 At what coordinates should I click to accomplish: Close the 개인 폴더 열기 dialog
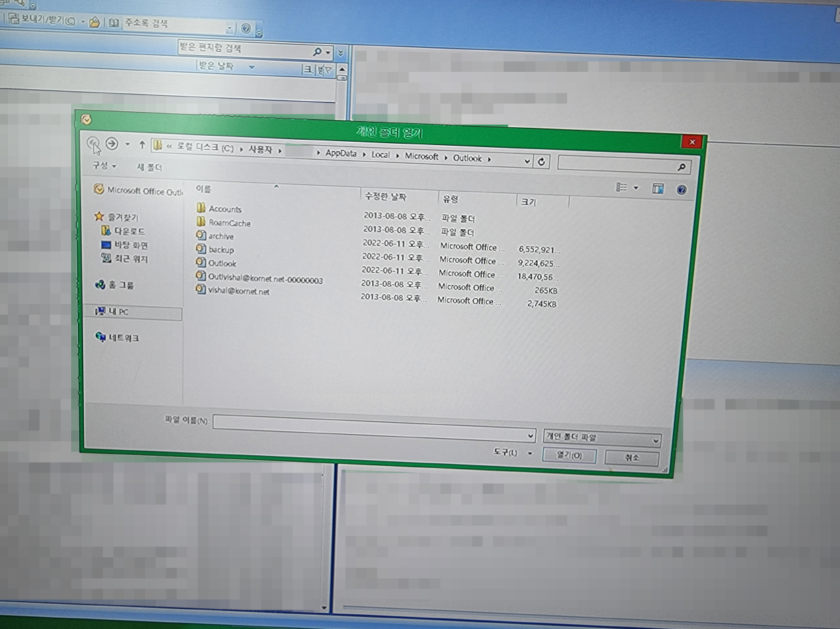(x=692, y=142)
